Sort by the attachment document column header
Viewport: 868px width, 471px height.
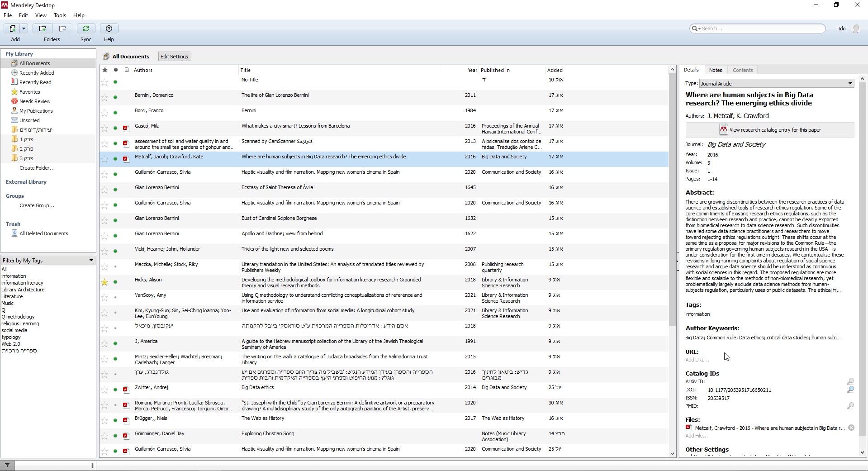[127, 70]
